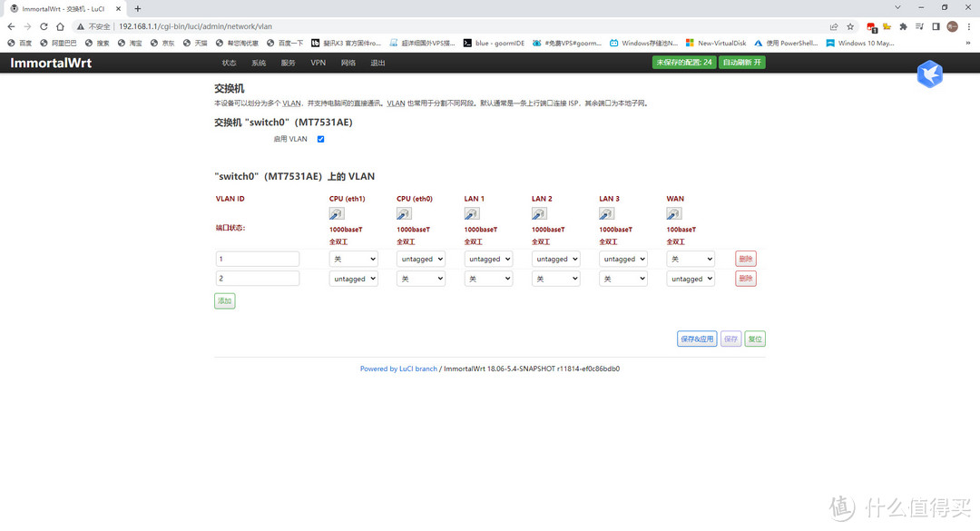Open the Powered by LuCI branch link

tap(398, 369)
